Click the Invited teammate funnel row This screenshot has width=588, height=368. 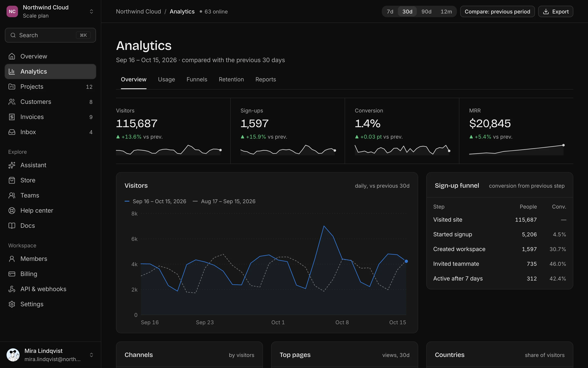[500, 264]
